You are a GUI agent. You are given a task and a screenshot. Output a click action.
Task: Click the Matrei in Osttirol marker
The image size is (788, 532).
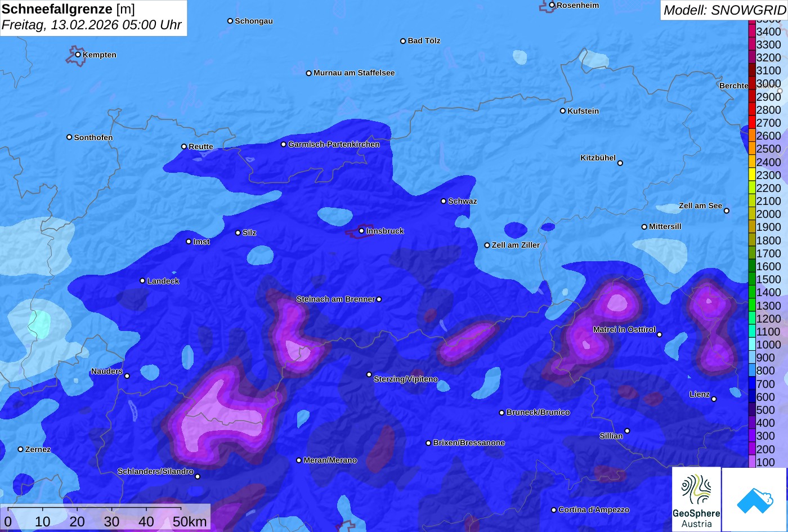660,334
